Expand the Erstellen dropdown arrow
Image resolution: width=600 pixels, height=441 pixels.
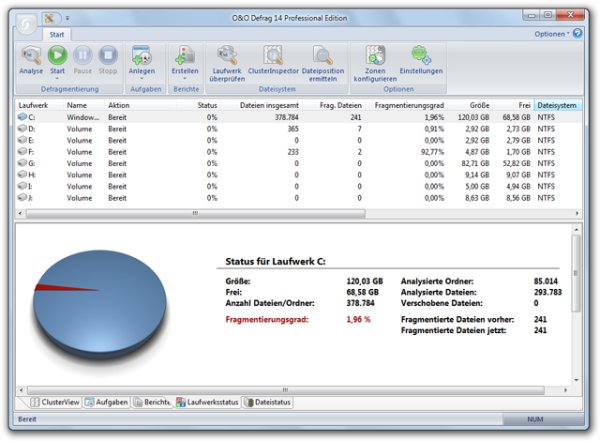[185, 78]
